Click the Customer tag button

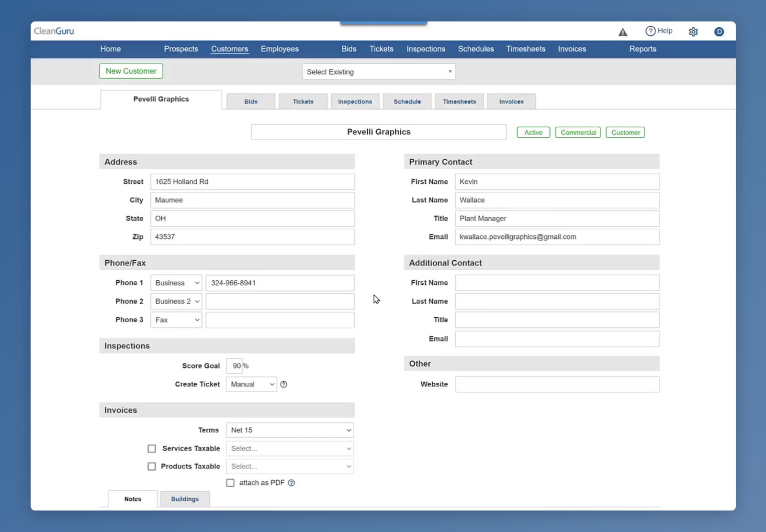625,133
